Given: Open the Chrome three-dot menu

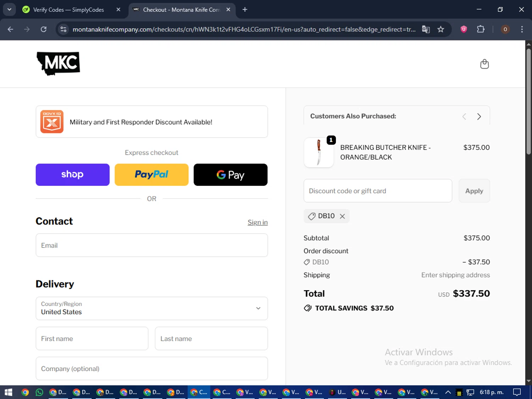Looking at the screenshot, I should tap(522, 29).
